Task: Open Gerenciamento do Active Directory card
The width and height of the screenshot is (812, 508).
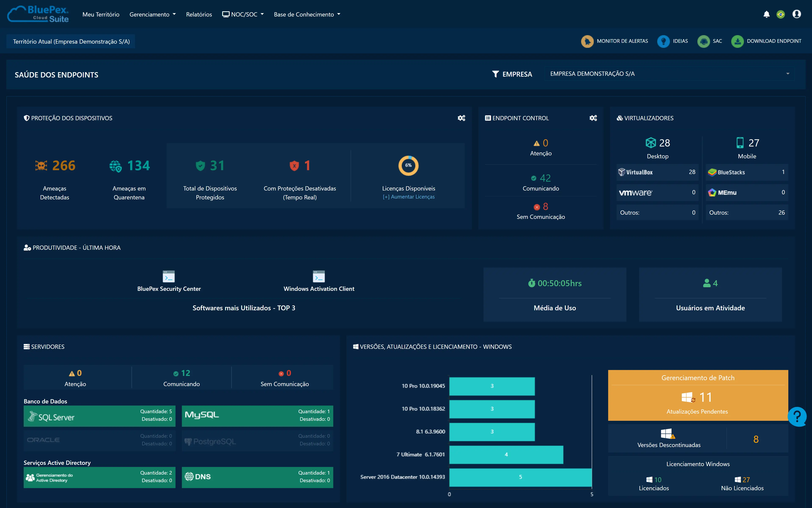Action: tap(99, 477)
